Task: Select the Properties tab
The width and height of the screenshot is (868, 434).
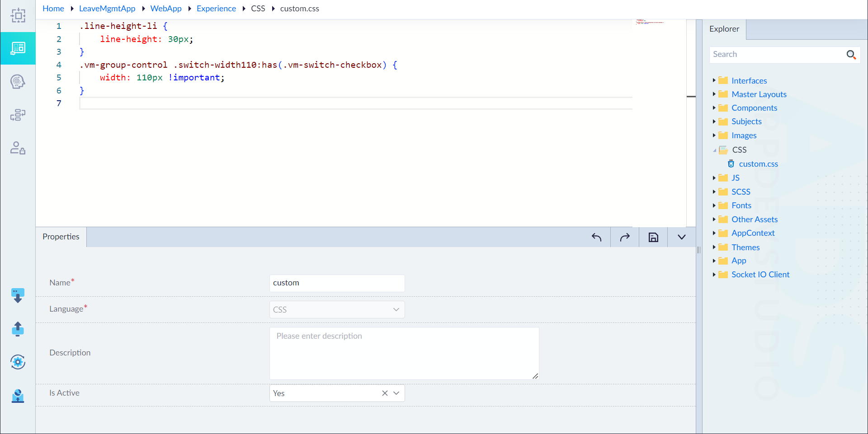Action: (61, 237)
